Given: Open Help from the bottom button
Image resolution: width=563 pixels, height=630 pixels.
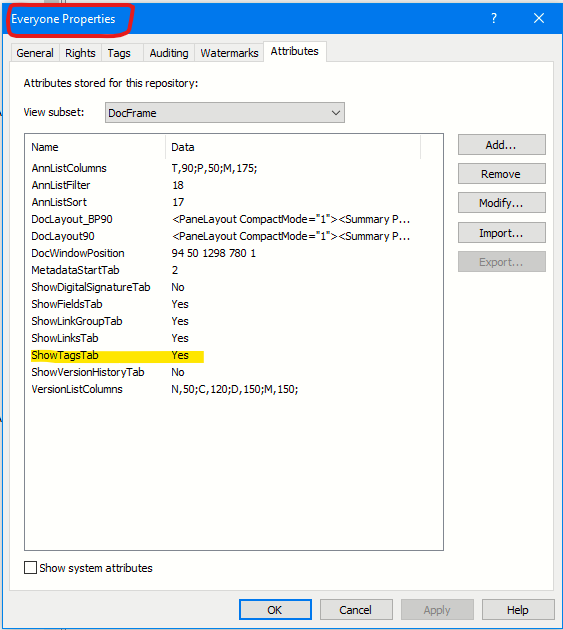Looking at the screenshot, I should tap(518, 610).
